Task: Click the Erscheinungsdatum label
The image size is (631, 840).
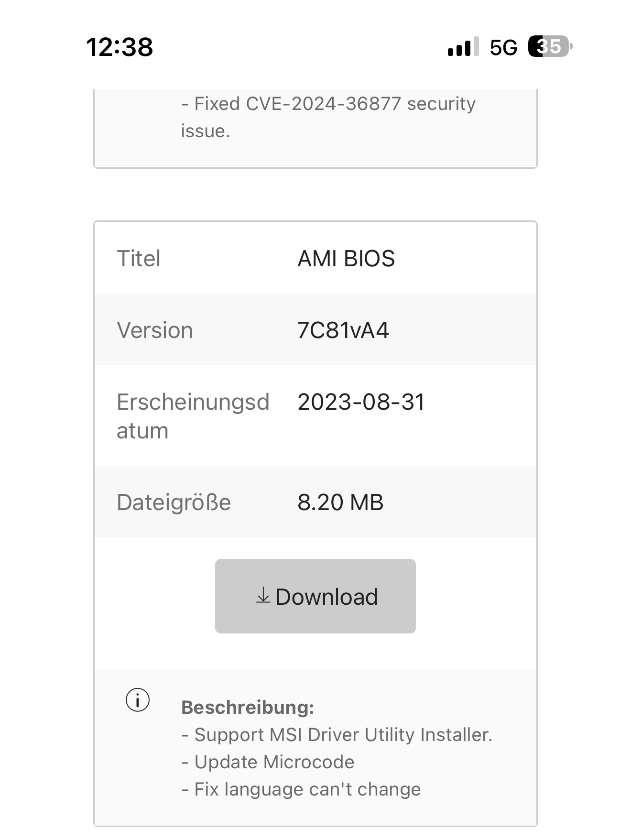Action: click(193, 416)
